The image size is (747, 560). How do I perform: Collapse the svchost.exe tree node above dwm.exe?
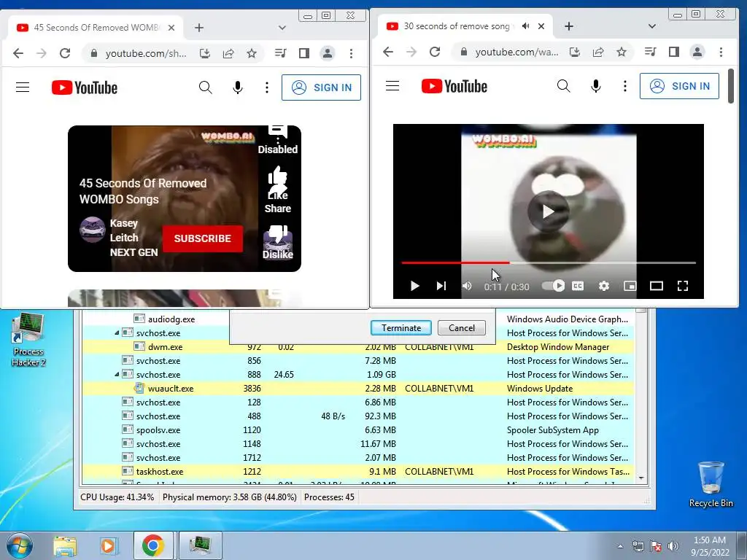pyautogui.click(x=117, y=332)
